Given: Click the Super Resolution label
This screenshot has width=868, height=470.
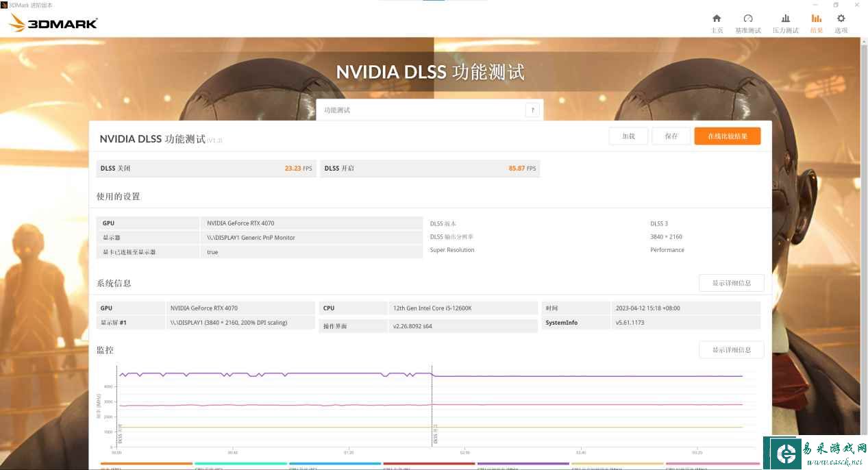Looking at the screenshot, I should (x=452, y=250).
